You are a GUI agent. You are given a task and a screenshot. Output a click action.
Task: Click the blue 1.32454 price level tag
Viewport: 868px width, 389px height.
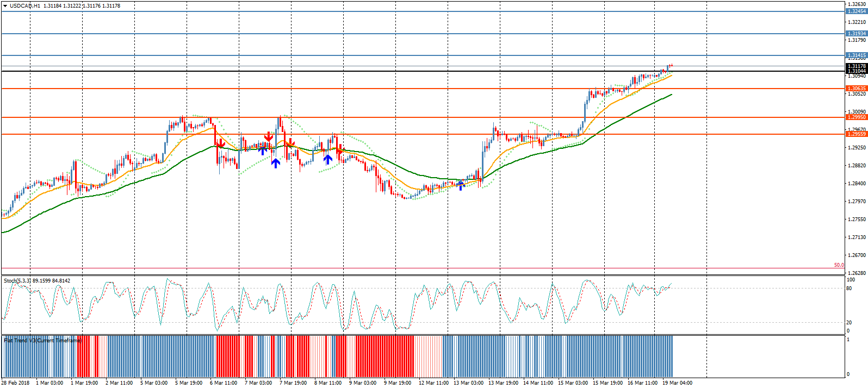pyautogui.click(x=856, y=11)
